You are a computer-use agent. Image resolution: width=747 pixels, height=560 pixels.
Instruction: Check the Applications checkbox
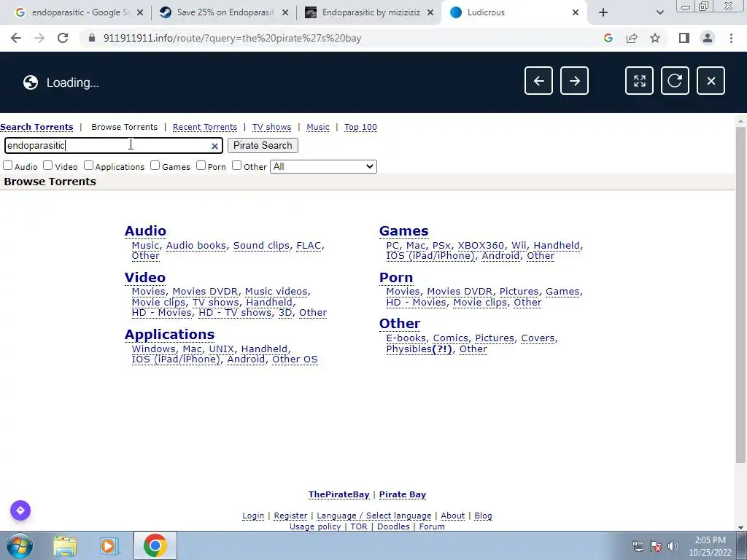(88, 166)
